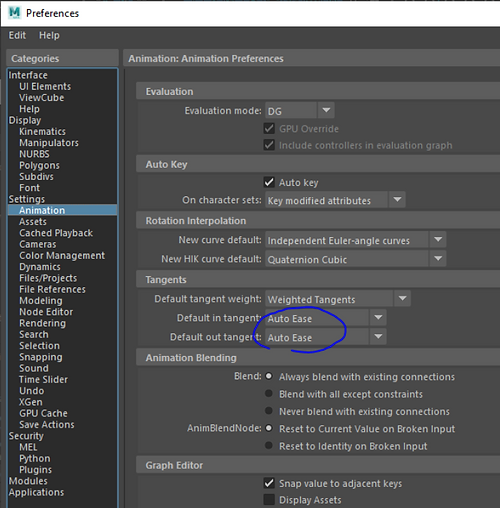Open the Evaluation mode dropdown

[x=300, y=111]
